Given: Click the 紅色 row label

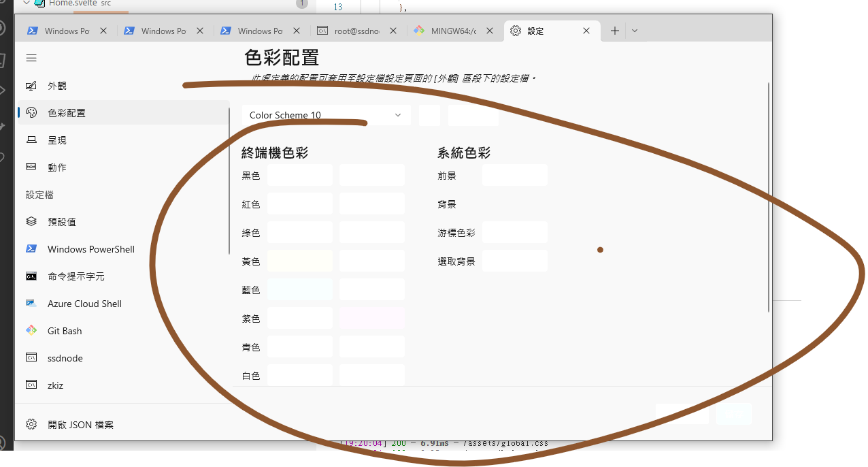Looking at the screenshot, I should click(x=251, y=204).
